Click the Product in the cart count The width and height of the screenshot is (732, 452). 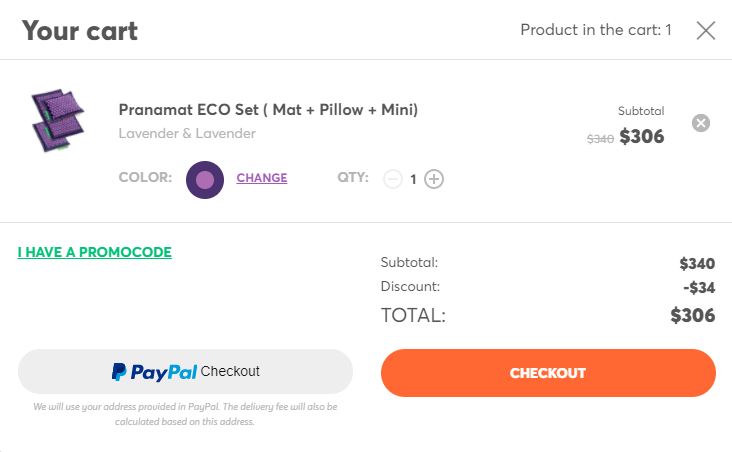(596, 30)
